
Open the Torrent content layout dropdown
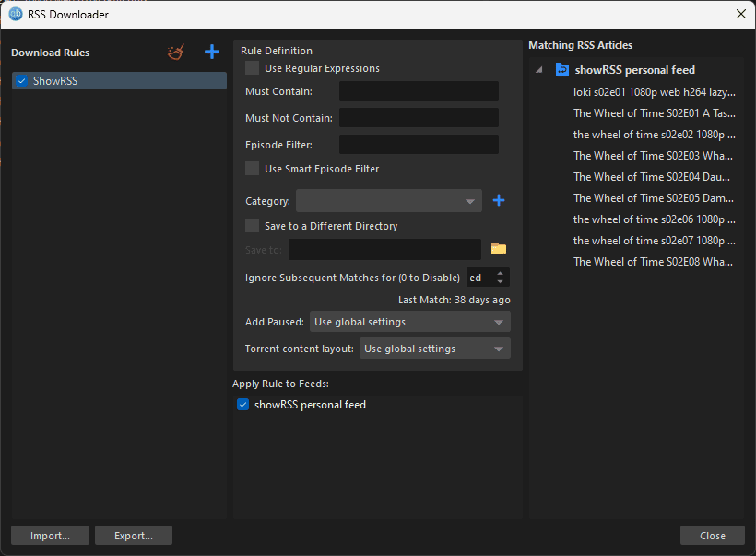(434, 349)
